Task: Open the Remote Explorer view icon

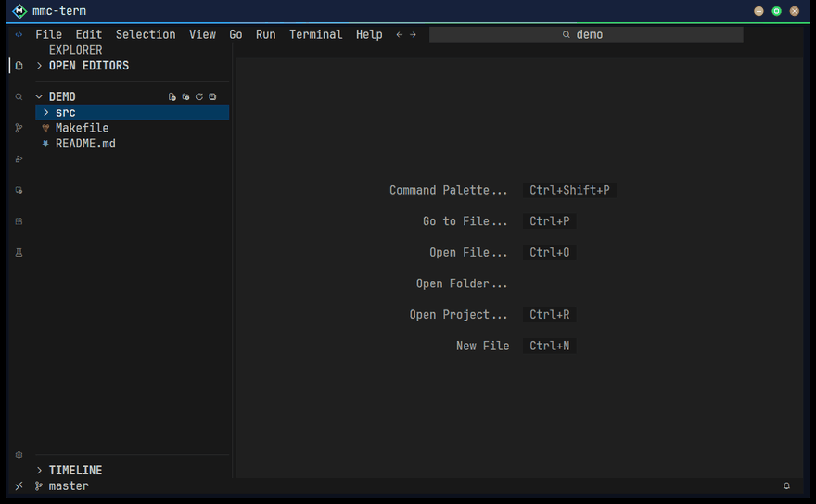Action: point(19,190)
